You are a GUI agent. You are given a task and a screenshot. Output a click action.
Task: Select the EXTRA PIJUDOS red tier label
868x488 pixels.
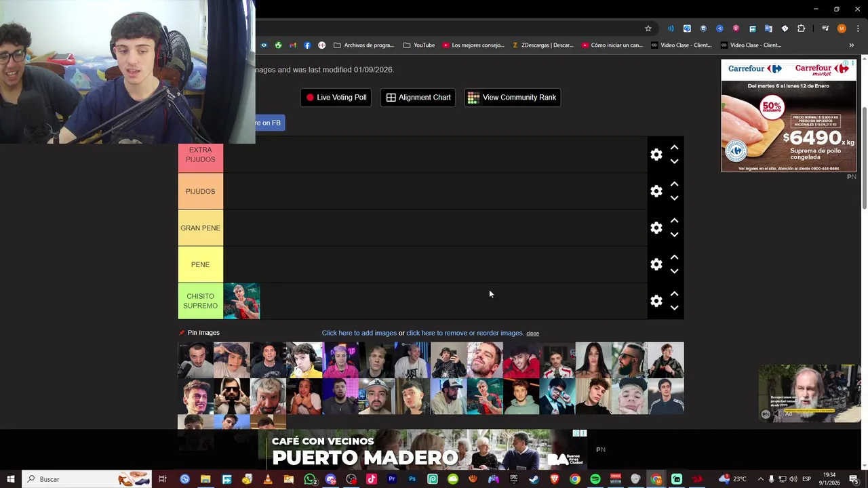[x=200, y=155]
